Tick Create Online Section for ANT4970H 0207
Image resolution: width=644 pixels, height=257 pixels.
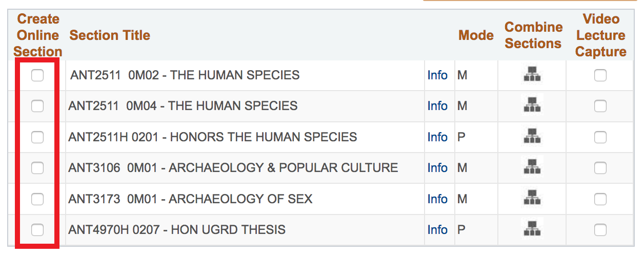[37, 229]
